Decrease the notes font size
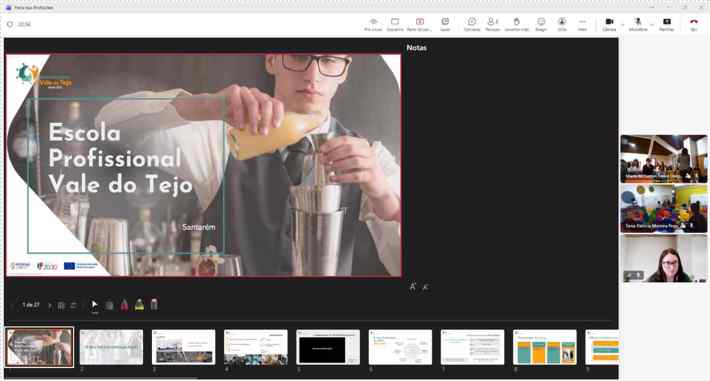Screen dimensions: 710x381 point(425,287)
